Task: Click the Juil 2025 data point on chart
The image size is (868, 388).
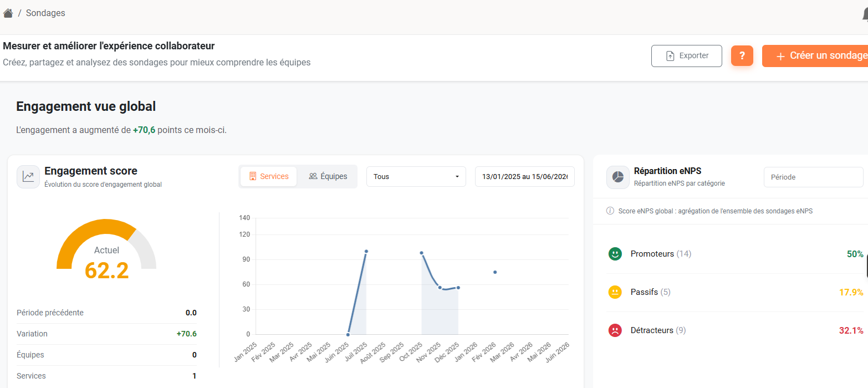Action: coord(366,251)
